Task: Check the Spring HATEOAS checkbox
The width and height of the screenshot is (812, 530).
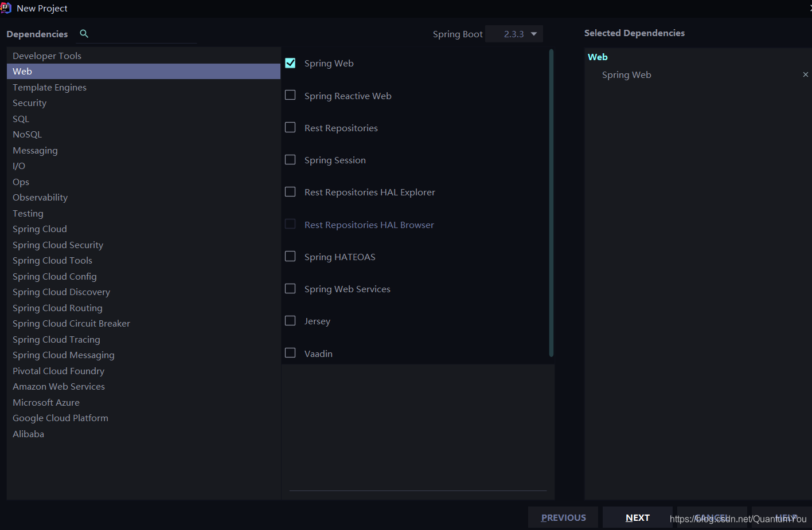Action: point(290,256)
